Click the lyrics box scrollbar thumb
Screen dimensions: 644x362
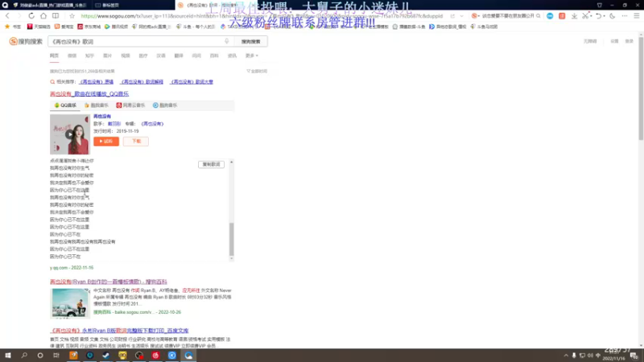click(232, 239)
